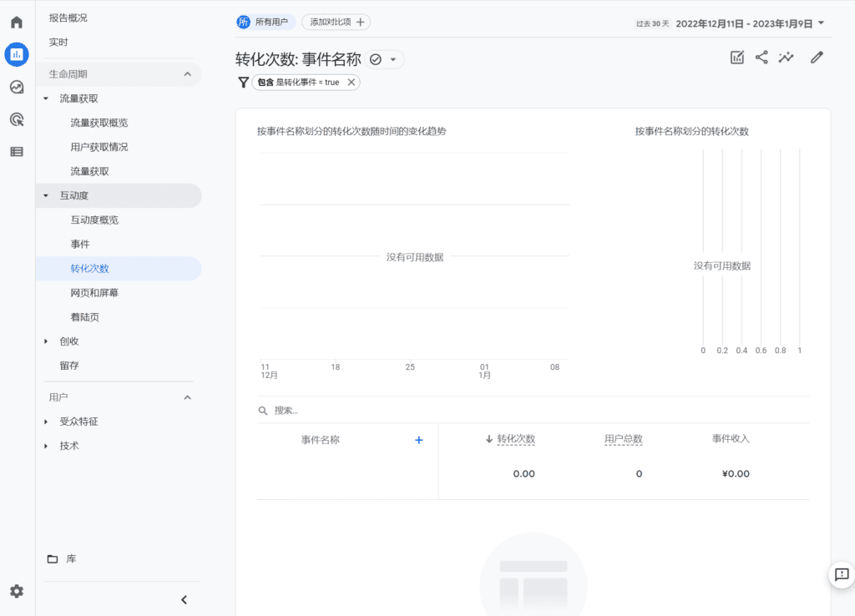This screenshot has width=855, height=616.
Task: Select 用户获取情况
Action: click(99, 147)
